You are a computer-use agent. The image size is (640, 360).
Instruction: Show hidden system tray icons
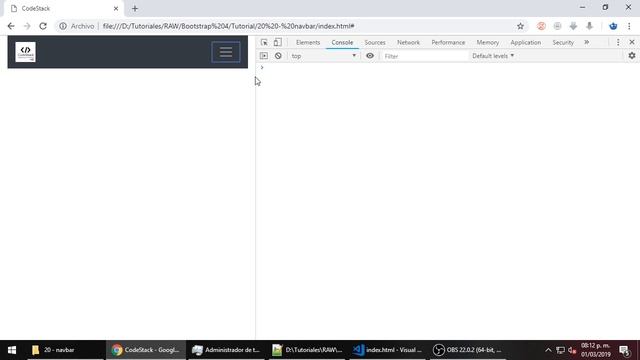click(x=548, y=350)
